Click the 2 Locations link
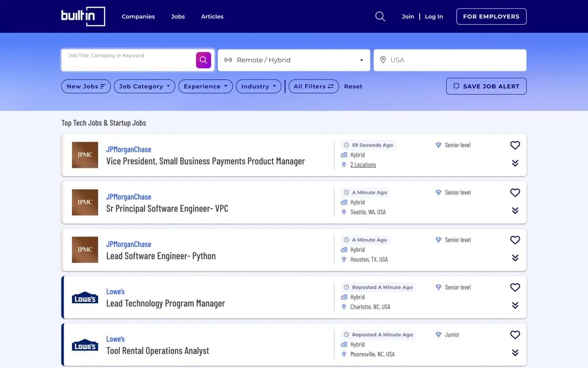This screenshot has width=588, height=368. tap(363, 165)
